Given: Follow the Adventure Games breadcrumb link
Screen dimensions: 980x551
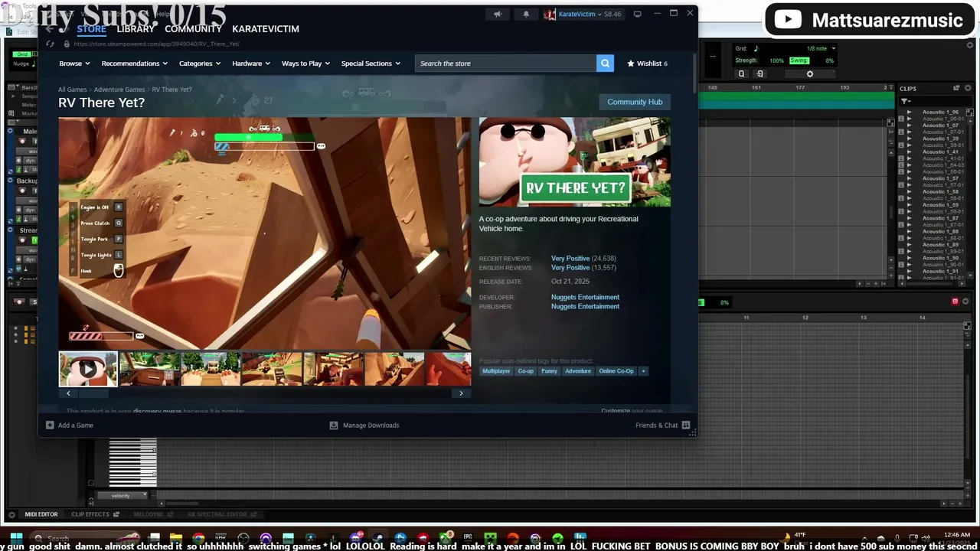Looking at the screenshot, I should tap(119, 90).
